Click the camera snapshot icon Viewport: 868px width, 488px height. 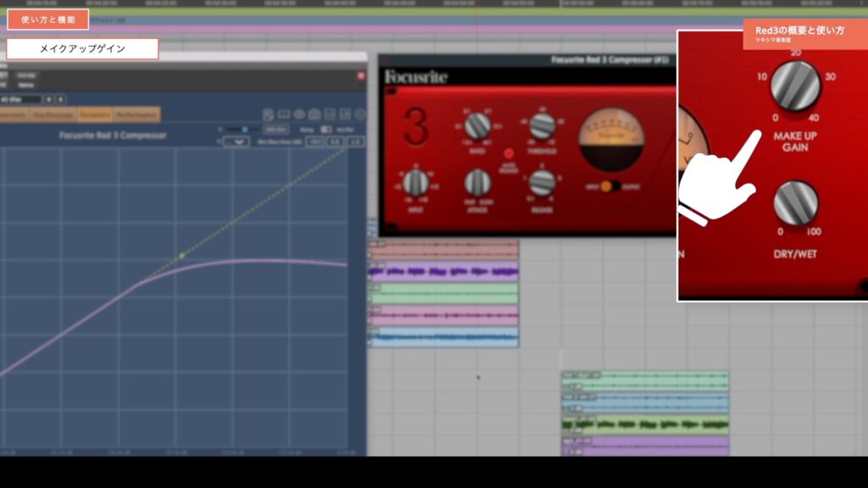[314, 114]
